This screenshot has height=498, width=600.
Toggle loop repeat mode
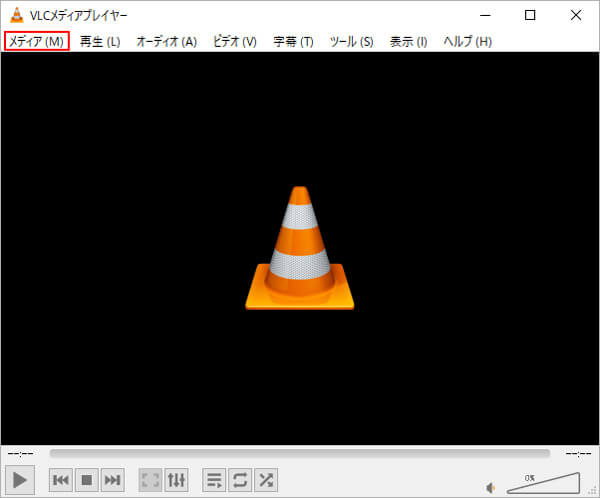pos(240,480)
